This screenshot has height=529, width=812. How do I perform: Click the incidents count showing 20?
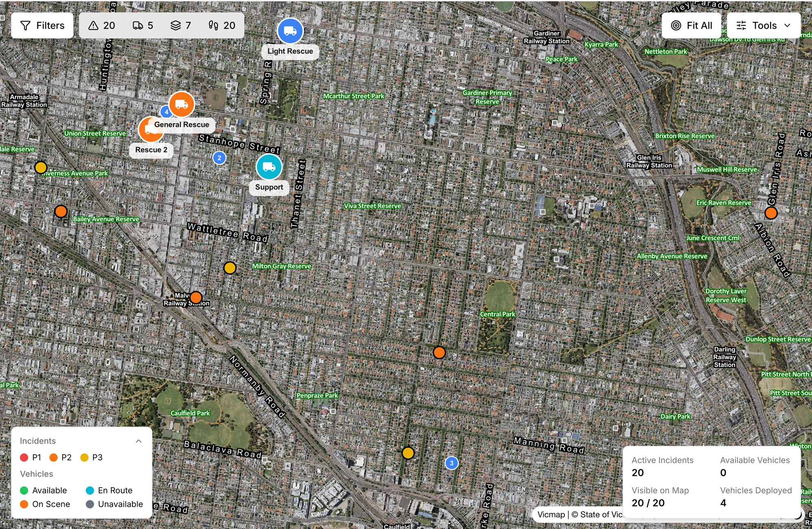tap(102, 26)
